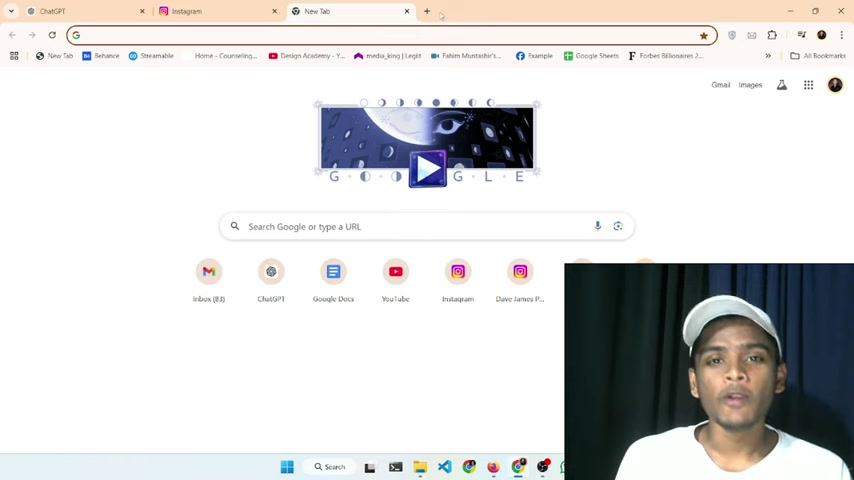This screenshot has width=854, height=480.
Task: Bookmark this tab with star icon
Action: (704, 35)
